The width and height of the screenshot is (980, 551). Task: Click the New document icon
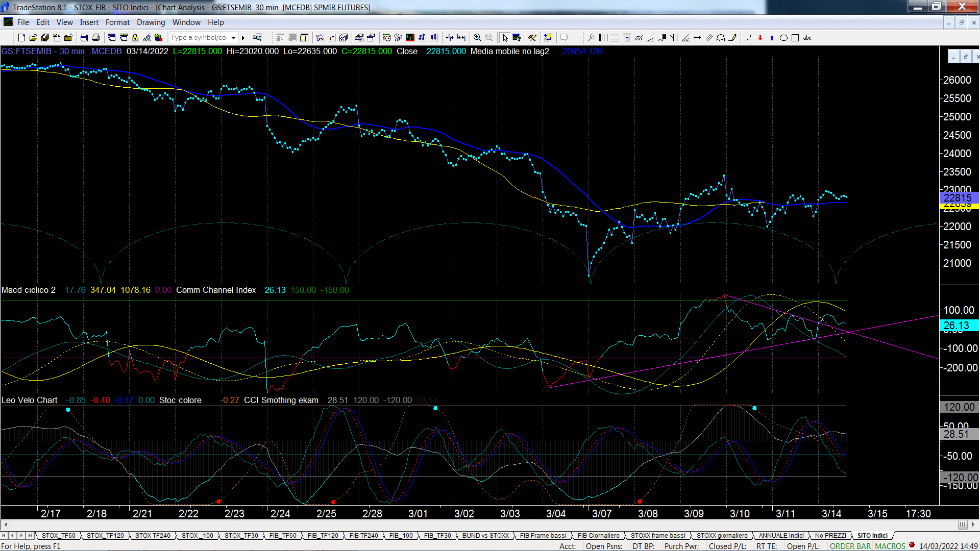[21, 38]
